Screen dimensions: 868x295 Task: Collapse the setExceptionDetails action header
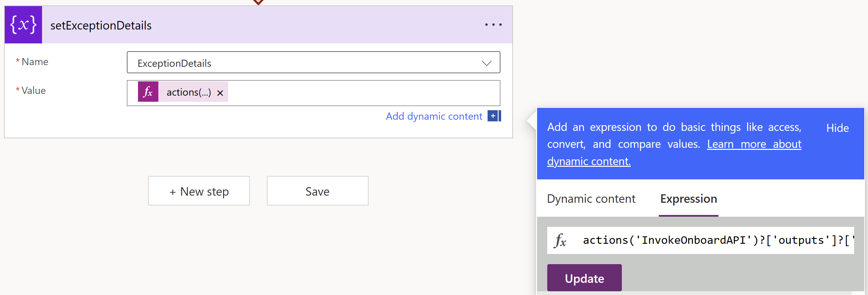click(271, 25)
